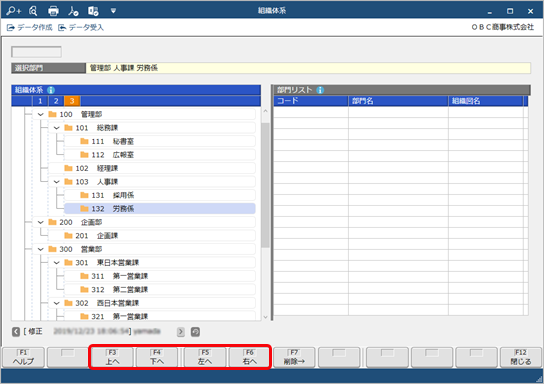Select hierarchy level tab 1
Screen dimensions: 544x384
(x=40, y=101)
